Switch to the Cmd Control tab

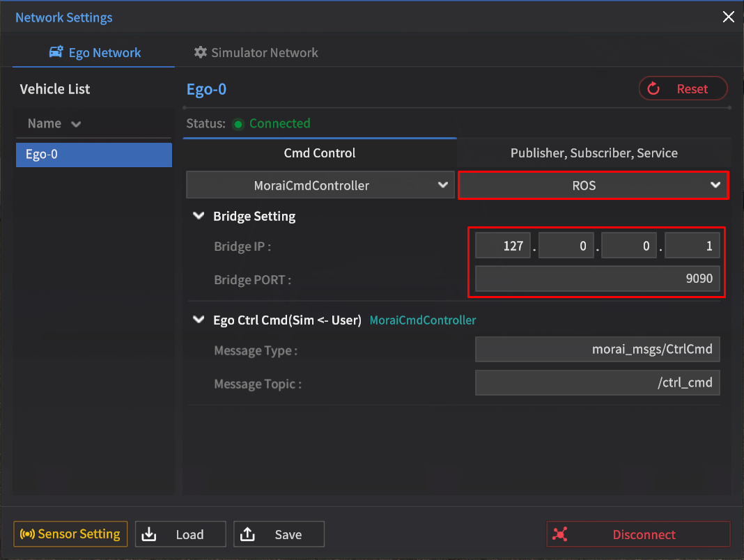click(x=319, y=153)
